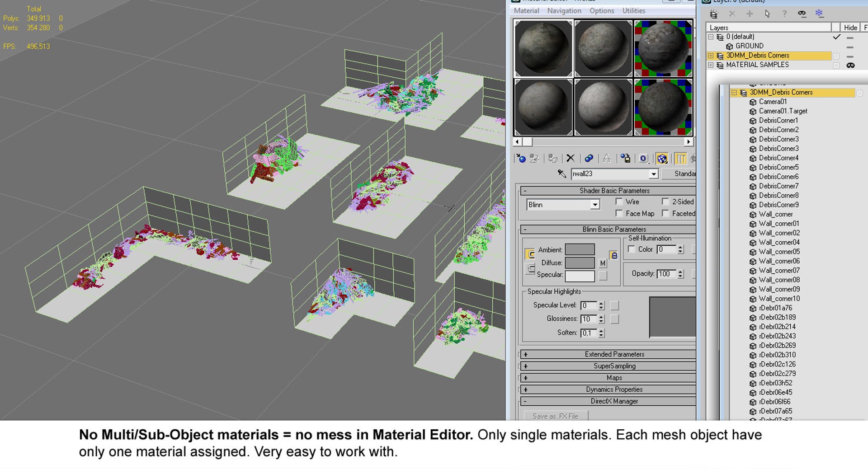Click the Put to Library icon

(625, 158)
